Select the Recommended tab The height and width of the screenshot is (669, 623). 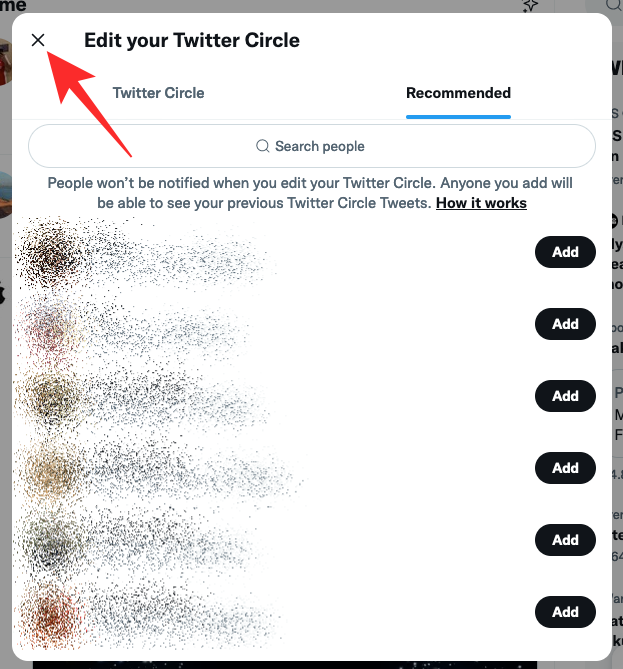458,93
